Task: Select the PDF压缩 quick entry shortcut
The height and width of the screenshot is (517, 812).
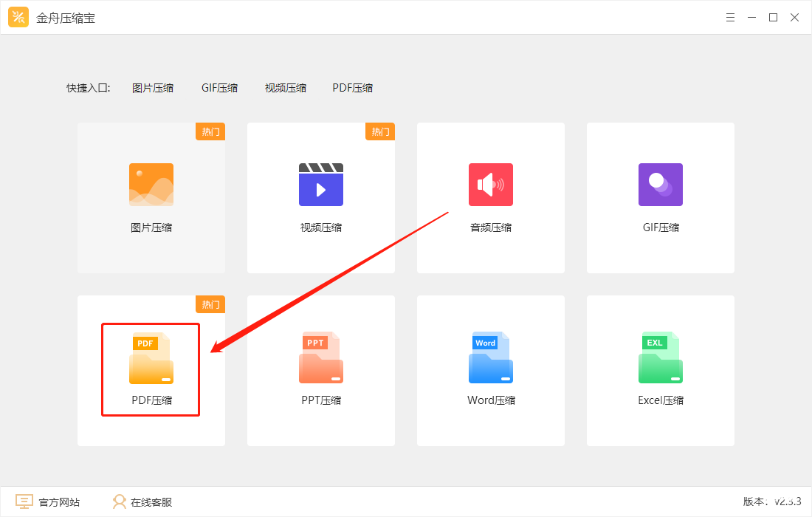Action: pyautogui.click(x=352, y=87)
